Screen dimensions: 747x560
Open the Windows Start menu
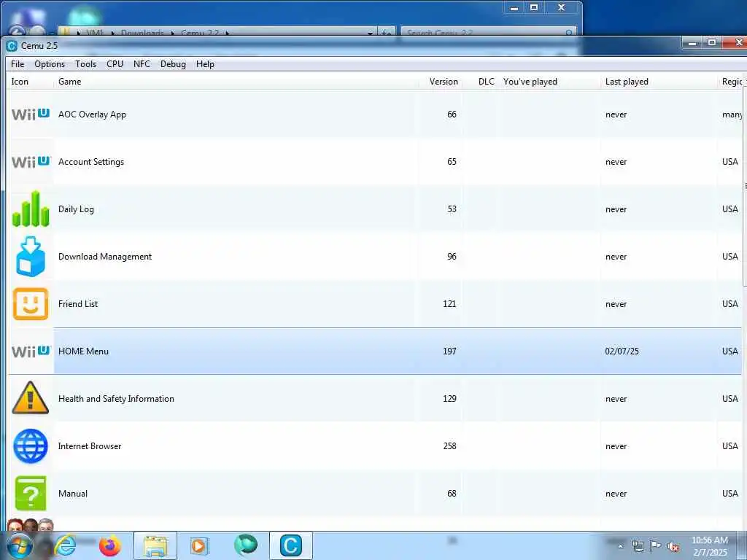point(19,545)
